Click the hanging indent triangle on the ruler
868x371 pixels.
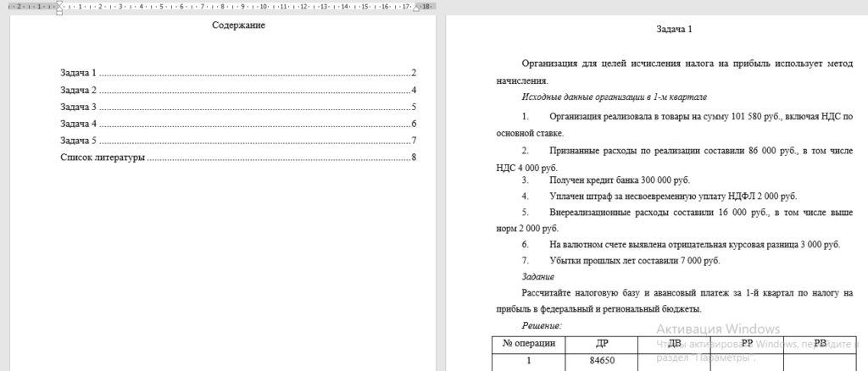coord(60,8)
